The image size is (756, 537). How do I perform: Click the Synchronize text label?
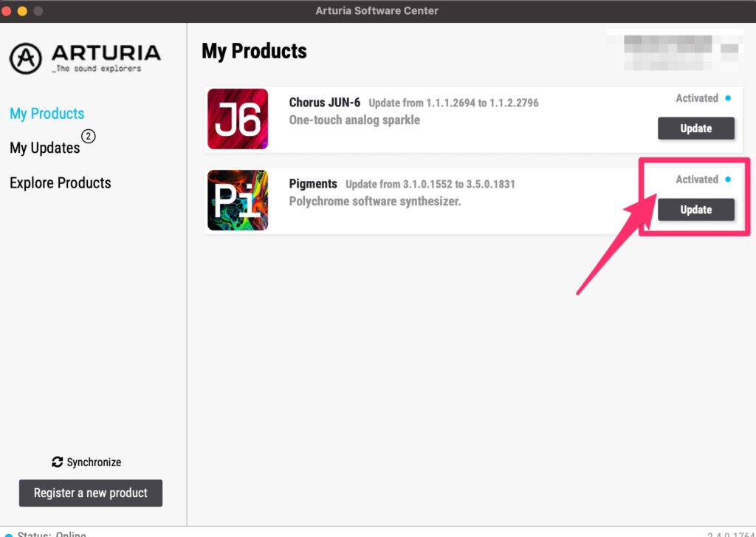click(94, 462)
